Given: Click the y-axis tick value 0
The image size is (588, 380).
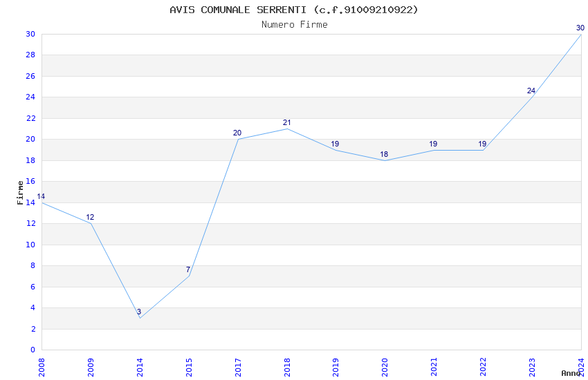Looking at the screenshot, I should click(33, 350).
